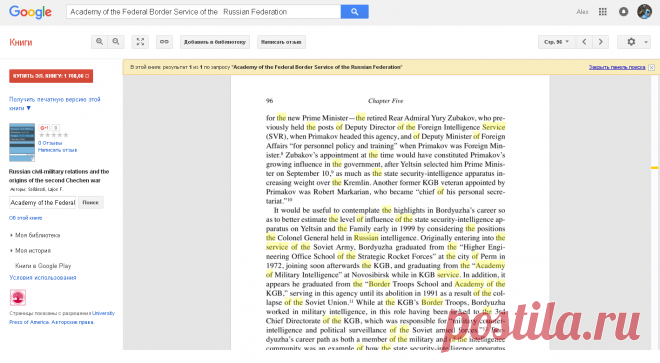Click Добавить в библиотеку button
The height and width of the screenshot is (363, 660).
click(x=215, y=42)
